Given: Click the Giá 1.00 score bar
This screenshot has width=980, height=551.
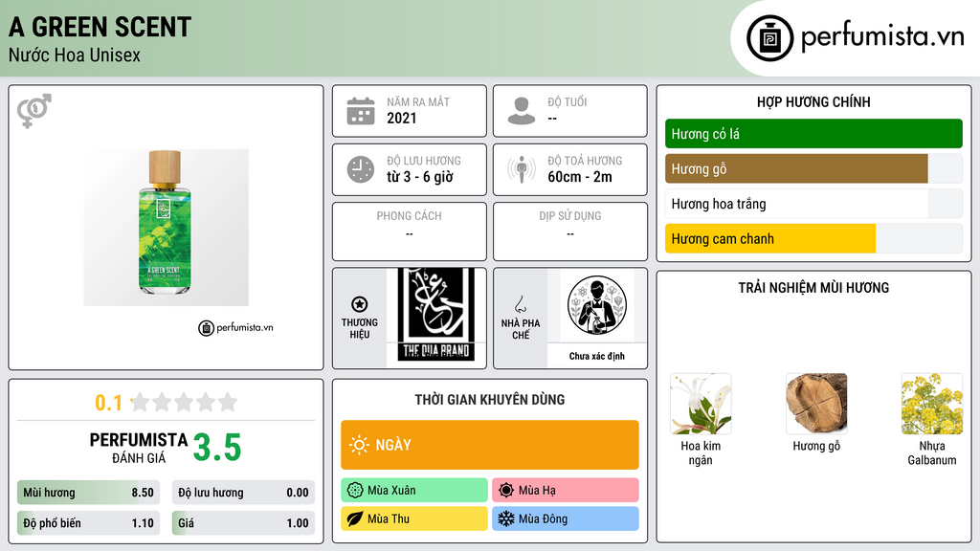Looking at the screenshot, I should [x=243, y=523].
